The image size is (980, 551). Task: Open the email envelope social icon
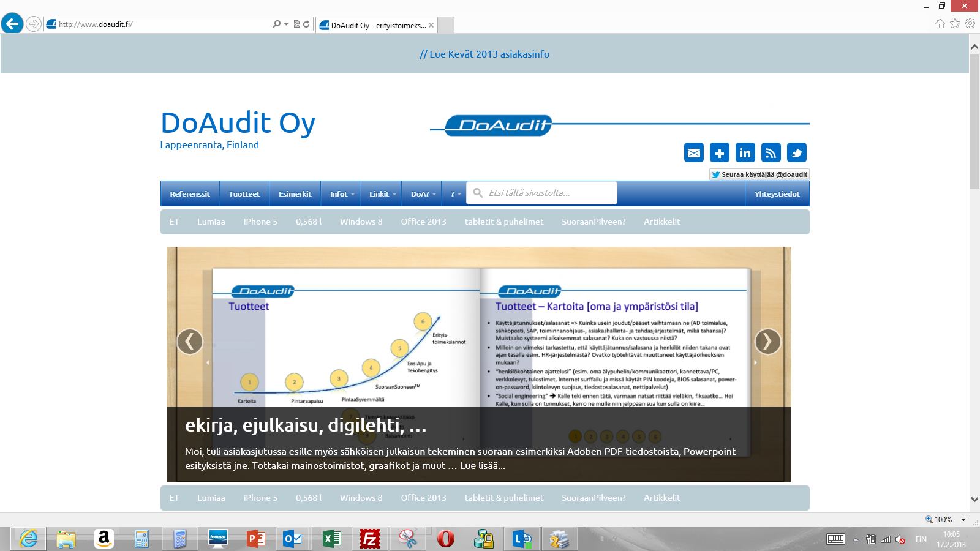(694, 152)
